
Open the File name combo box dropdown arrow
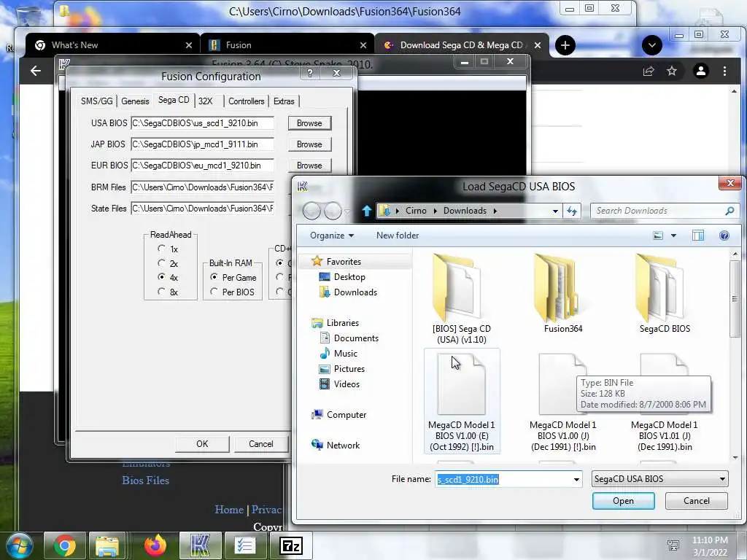click(576, 479)
